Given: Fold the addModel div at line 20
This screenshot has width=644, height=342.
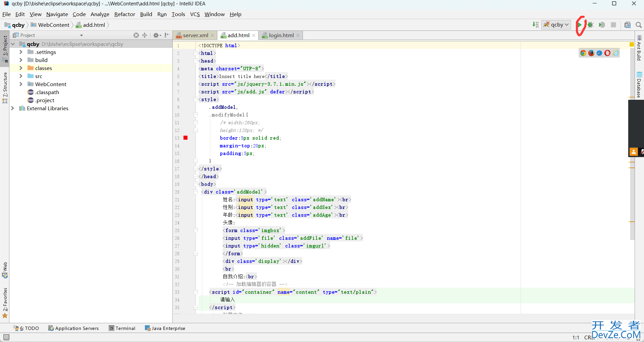Looking at the screenshot, I should coord(196,192).
